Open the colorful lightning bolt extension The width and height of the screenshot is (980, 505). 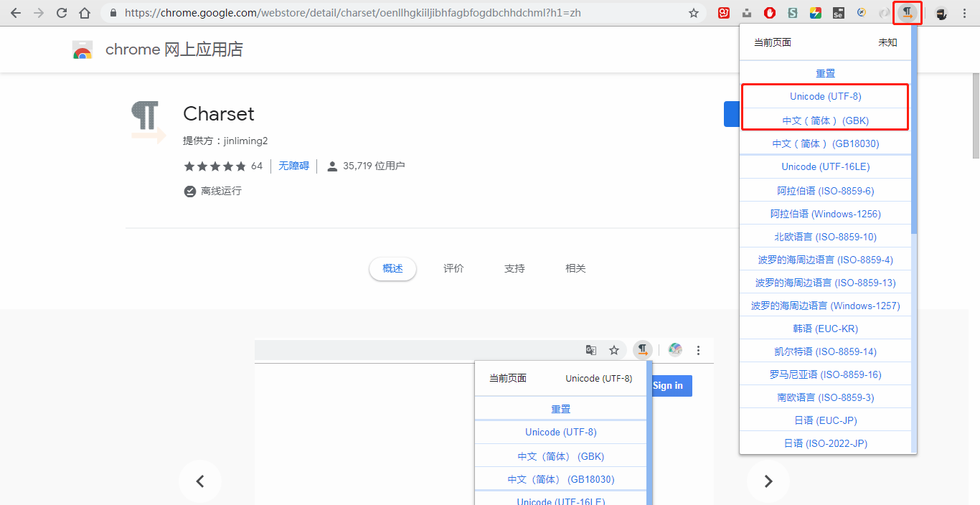[816, 13]
